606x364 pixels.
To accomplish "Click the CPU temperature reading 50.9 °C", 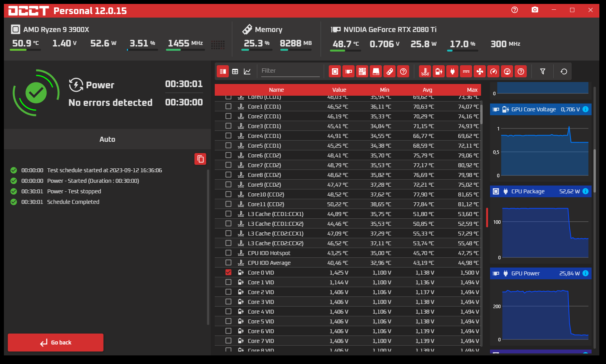I will pyautogui.click(x=25, y=43).
